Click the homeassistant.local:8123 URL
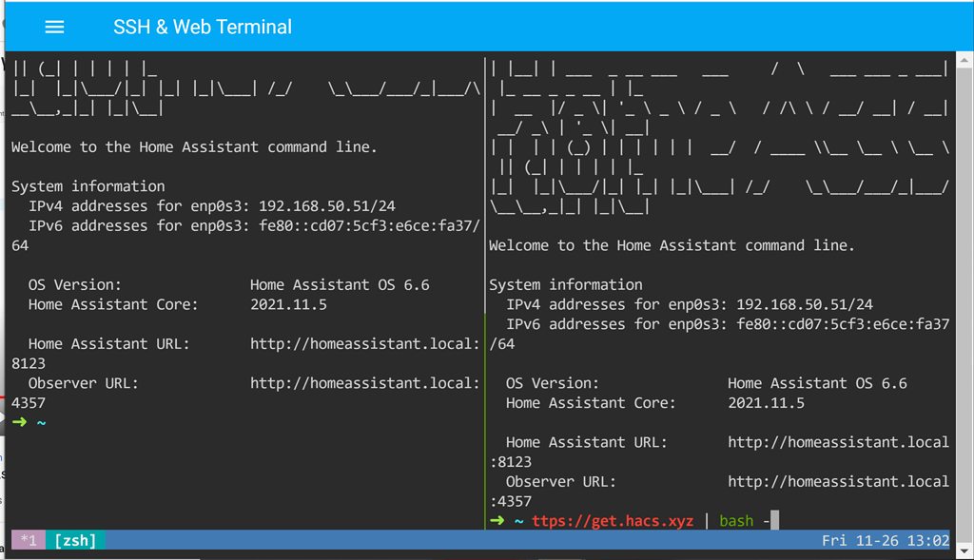This screenshot has width=974, height=560. (x=364, y=343)
